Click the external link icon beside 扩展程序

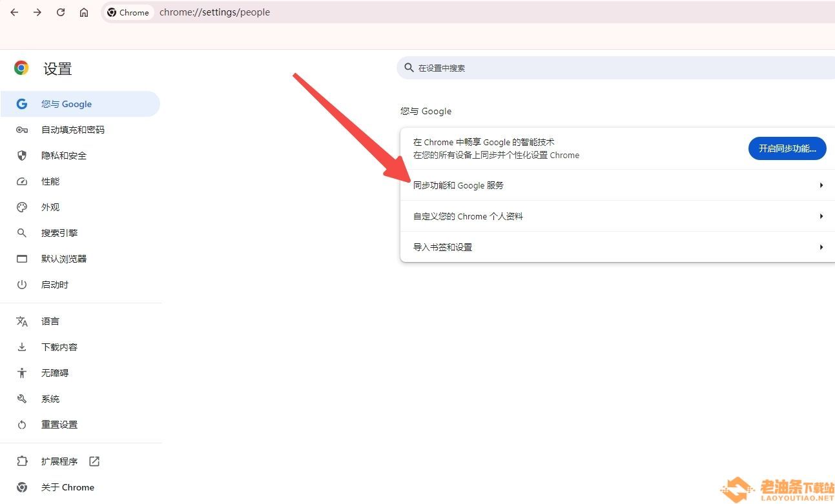click(94, 461)
